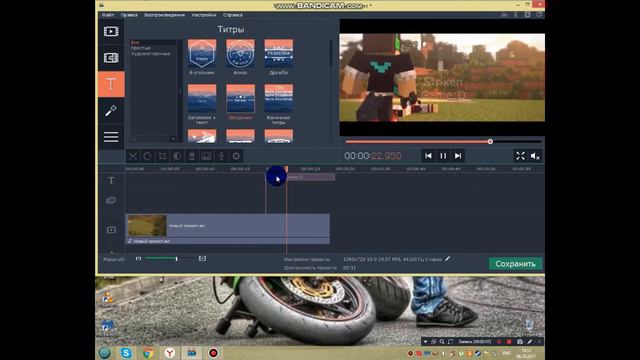Choose the Дружба title preset
This screenshot has height=360, width=640.
(x=278, y=53)
